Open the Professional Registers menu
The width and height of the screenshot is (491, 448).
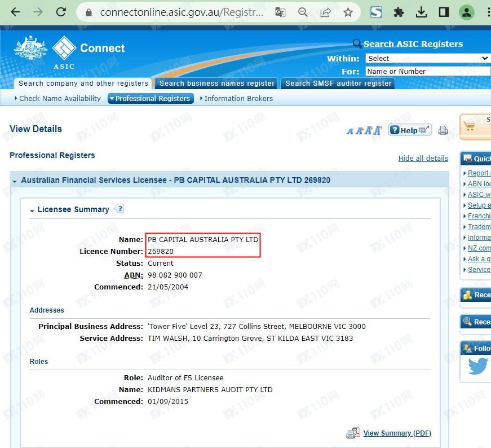click(151, 98)
